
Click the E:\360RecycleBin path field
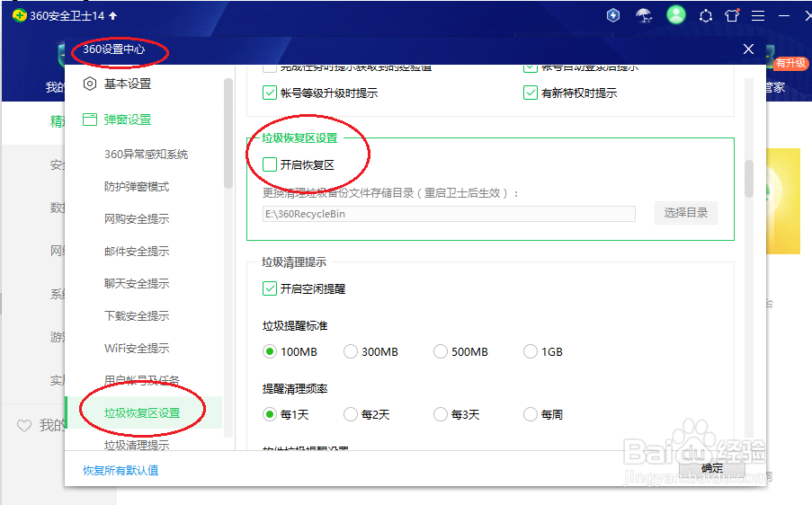pyautogui.click(x=449, y=214)
